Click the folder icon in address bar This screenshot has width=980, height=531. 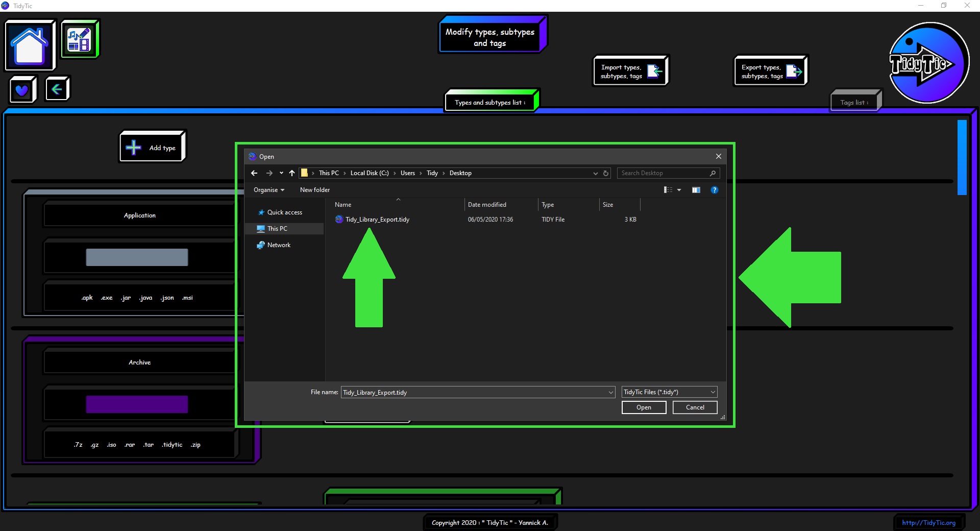pos(304,173)
